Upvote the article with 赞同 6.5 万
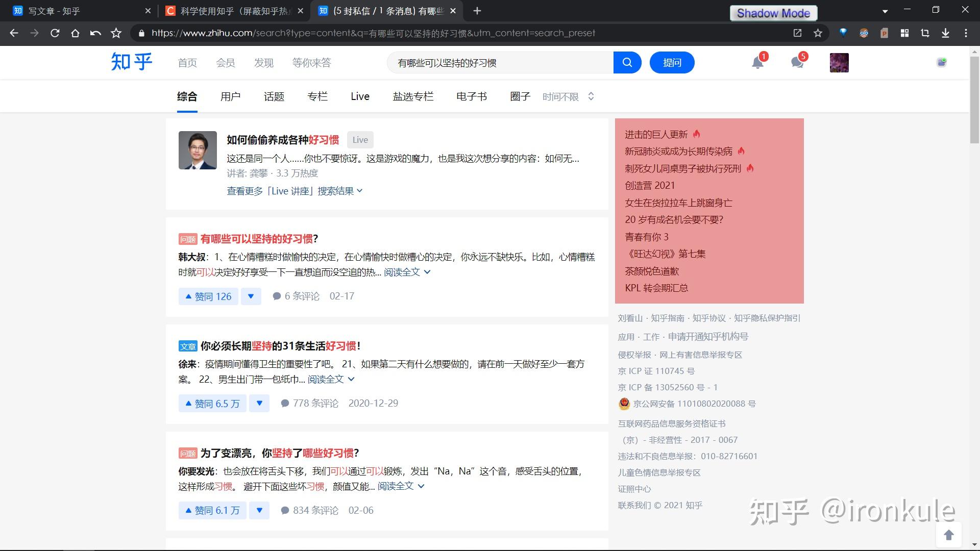The height and width of the screenshot is (551, 980). (x=212, y=404)
